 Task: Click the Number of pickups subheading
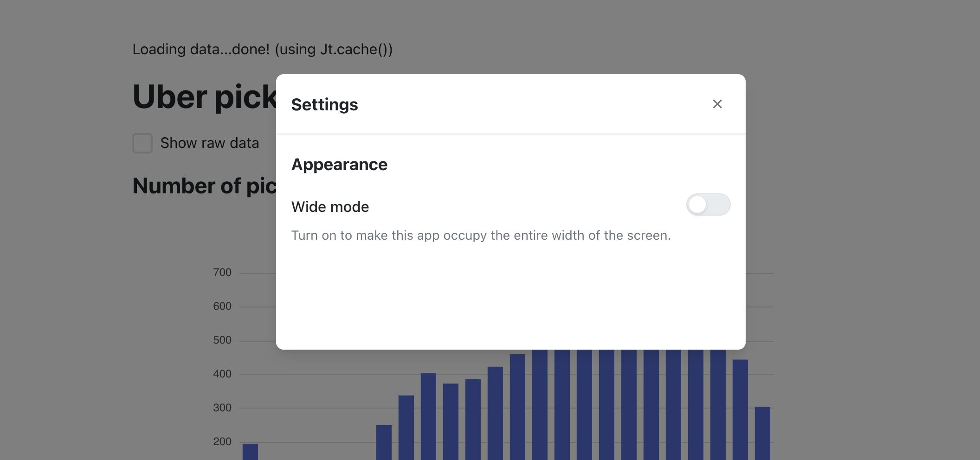(204, 186)
